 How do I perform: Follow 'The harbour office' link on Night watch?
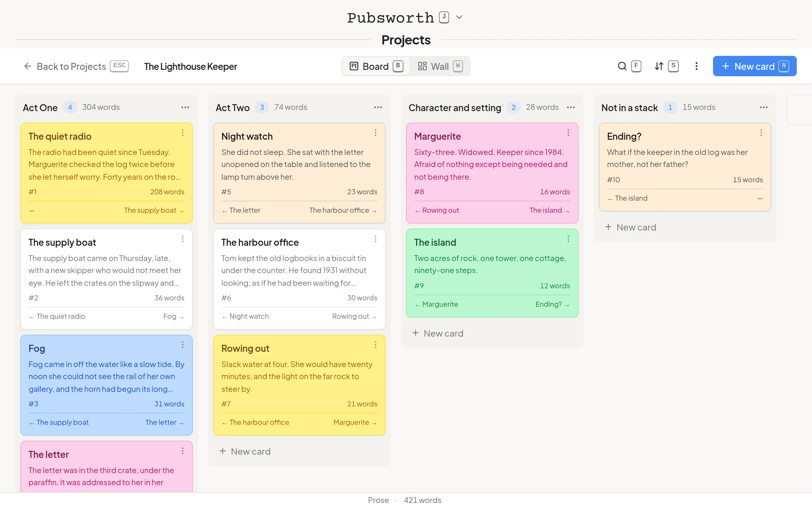[x=343, y=210]
